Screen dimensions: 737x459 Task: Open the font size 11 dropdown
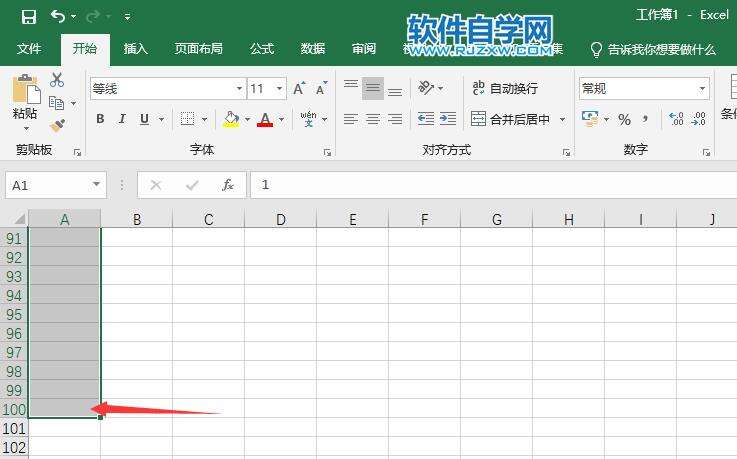pyautogui.click(x=280, y=88)
